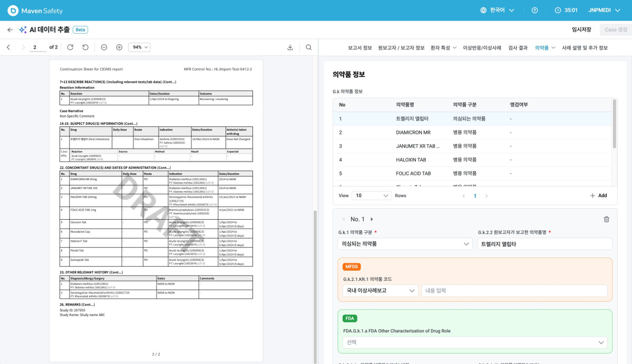Viewport: 632px width, 364px height.
Task: Add a new drug row with Add
Action: pos(599,195)
